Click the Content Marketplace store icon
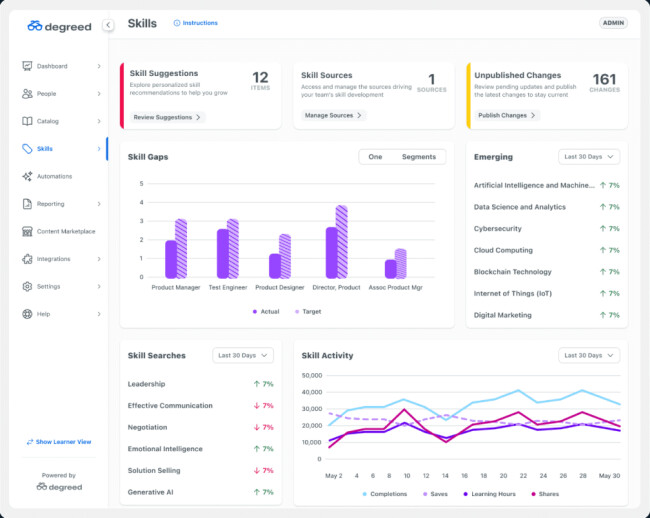Screen dimensions: 650x518 pyautogui.click(x=27, y=231)
